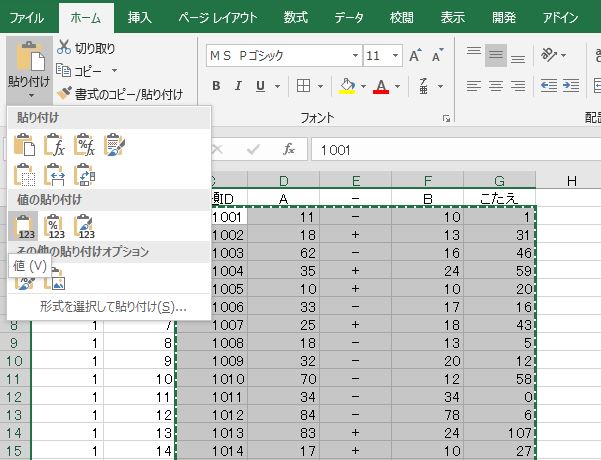
Task: Select Transpose paste option
Action: pyautogui.click(x=84, y=175)
